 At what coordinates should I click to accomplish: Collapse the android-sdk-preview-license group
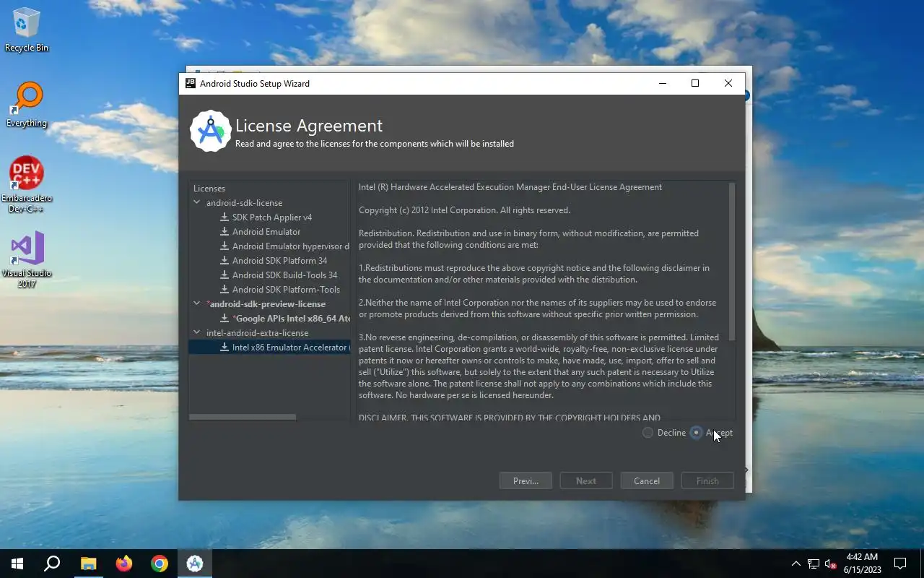197,304
